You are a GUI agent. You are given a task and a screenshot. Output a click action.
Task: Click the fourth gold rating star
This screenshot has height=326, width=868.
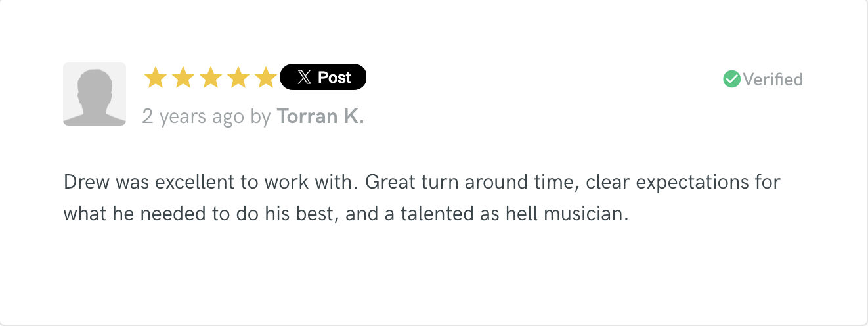coord(238,78)
